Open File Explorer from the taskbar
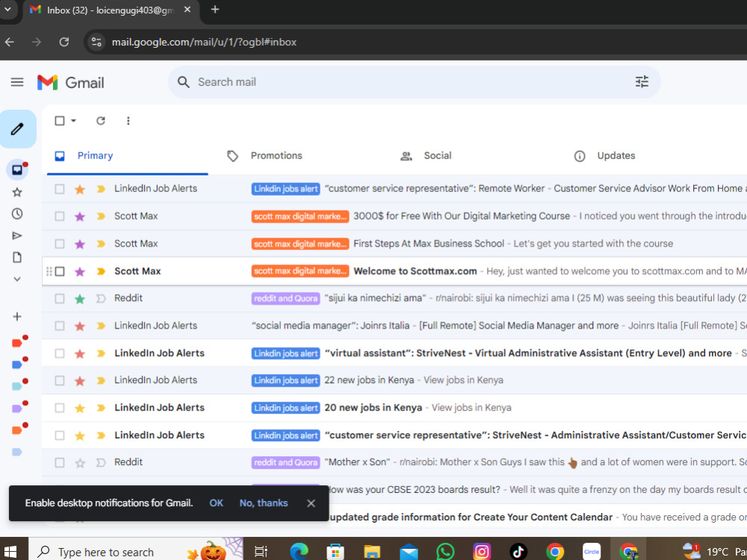This screenshot has height=560, width=747. click(372, 552)
